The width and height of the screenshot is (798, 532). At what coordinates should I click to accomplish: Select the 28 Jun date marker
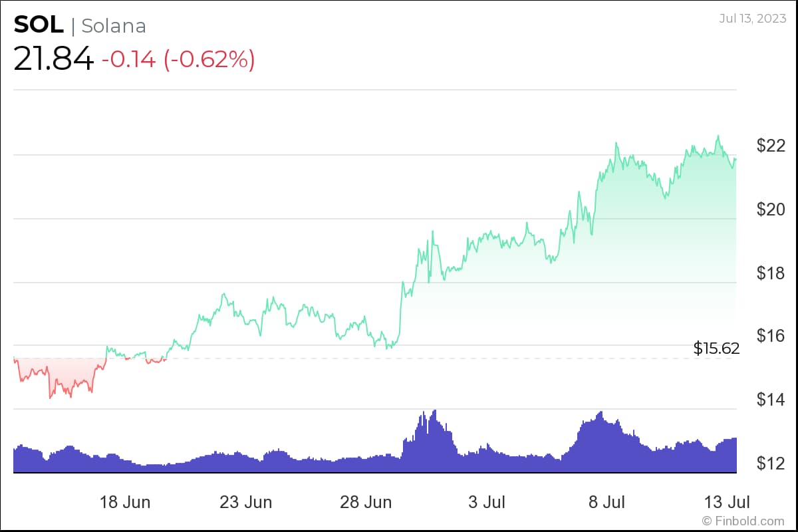point(366,502)
